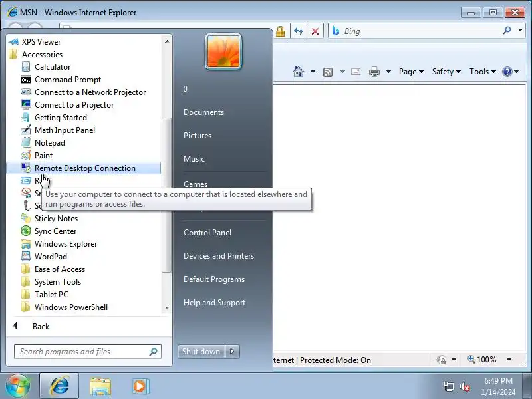Open the Safety menu
Screen dimensions: 532x399
(x=446, y=72)
